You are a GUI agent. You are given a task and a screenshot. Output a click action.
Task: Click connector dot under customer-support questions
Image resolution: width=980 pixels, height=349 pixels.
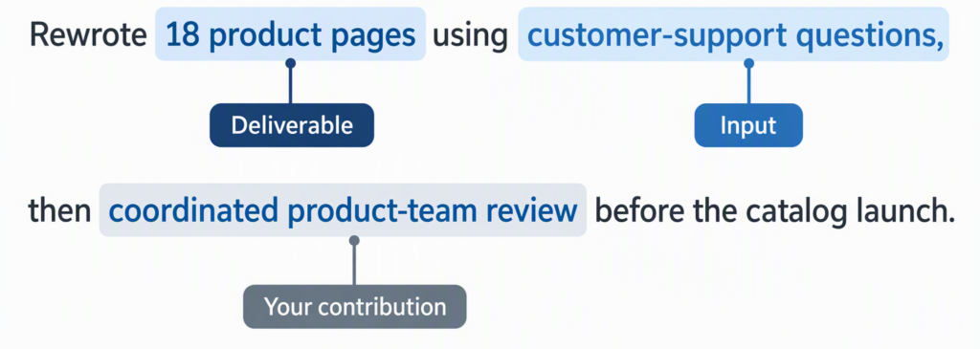pos(748,63)
